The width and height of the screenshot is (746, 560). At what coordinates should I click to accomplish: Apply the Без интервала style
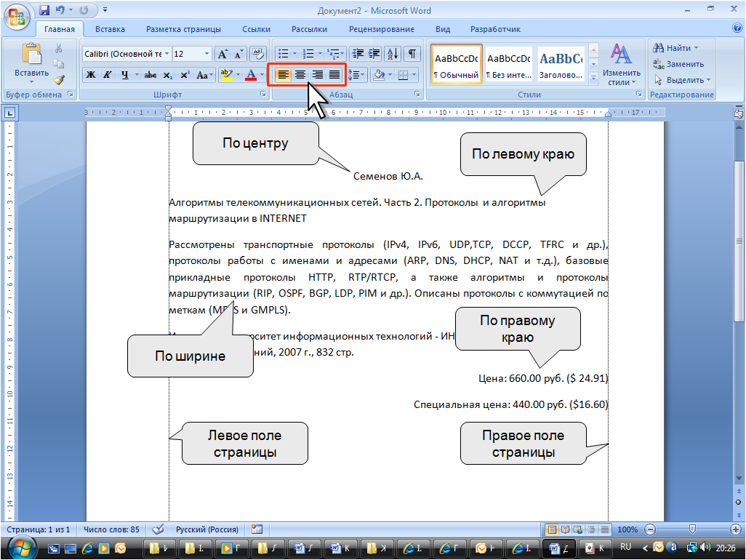[508, 64]
